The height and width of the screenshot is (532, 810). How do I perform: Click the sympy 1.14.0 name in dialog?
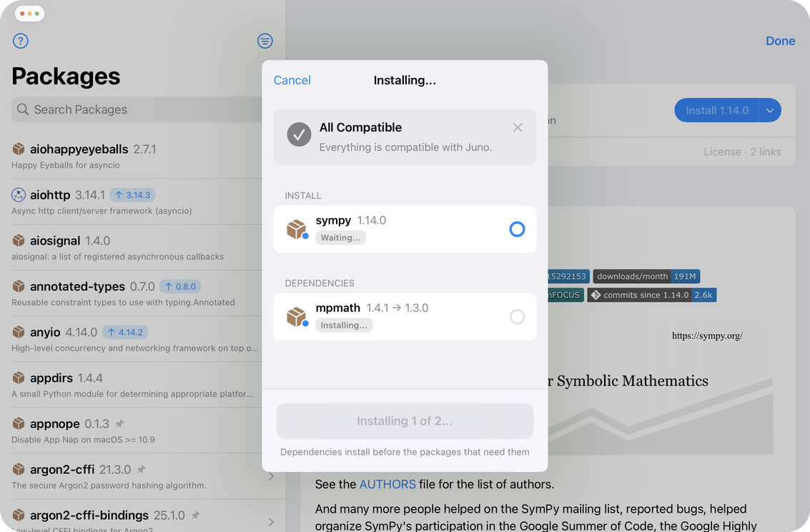(x=351, y=220)
